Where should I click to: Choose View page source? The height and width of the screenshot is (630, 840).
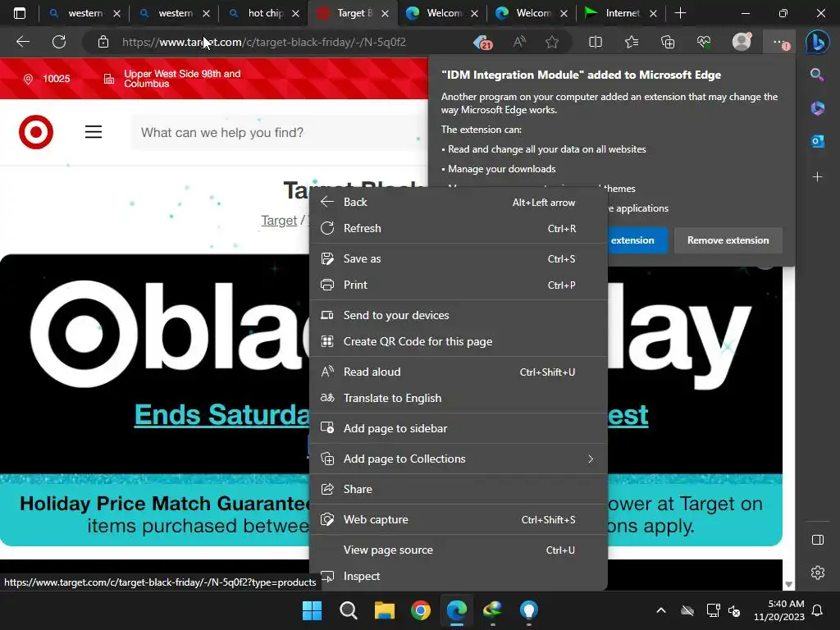[458, 550]
